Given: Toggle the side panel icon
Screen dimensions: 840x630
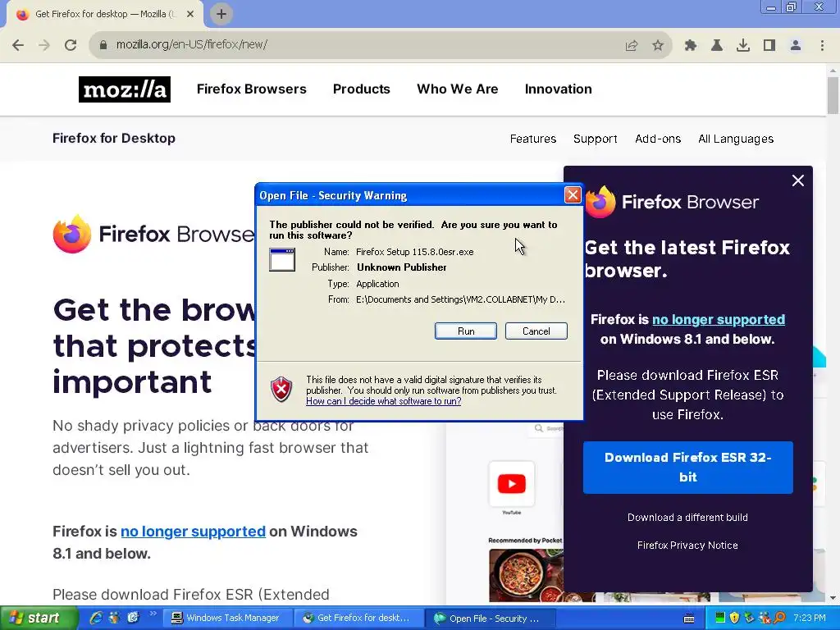Looking at the screenshot, I should point(769,46).
